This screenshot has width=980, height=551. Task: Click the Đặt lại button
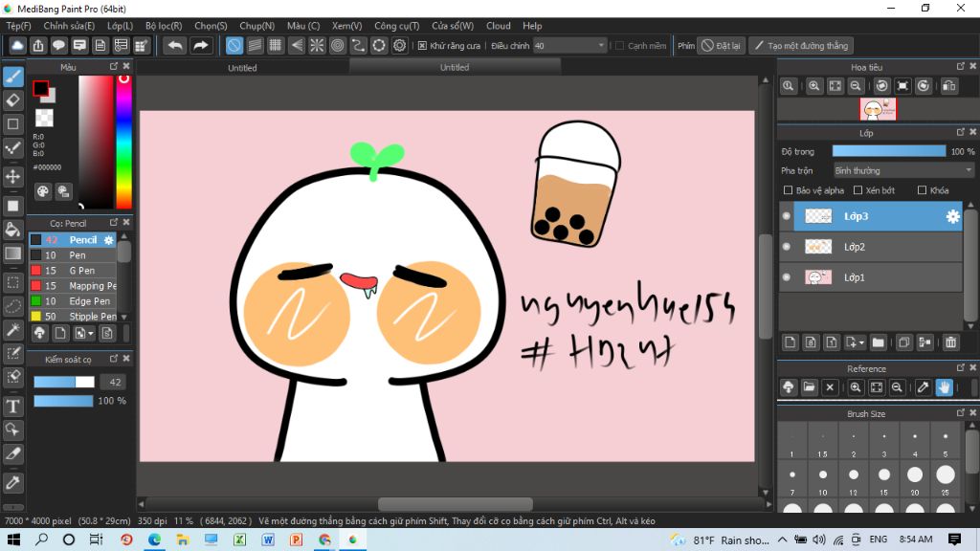[x=720, y=45]
